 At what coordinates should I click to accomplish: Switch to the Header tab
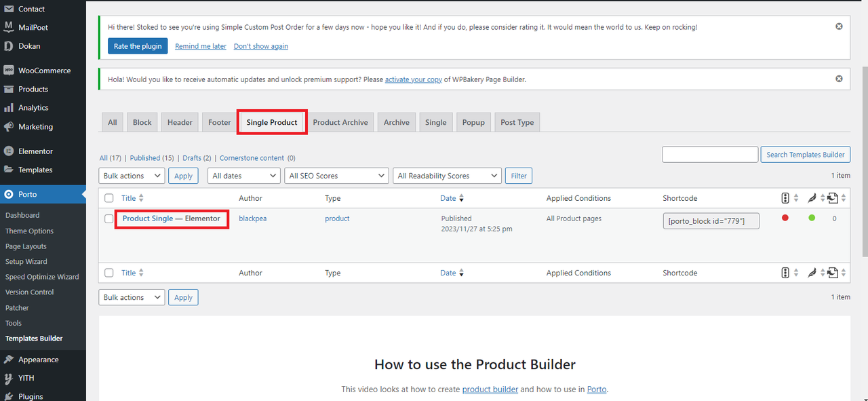180,122
